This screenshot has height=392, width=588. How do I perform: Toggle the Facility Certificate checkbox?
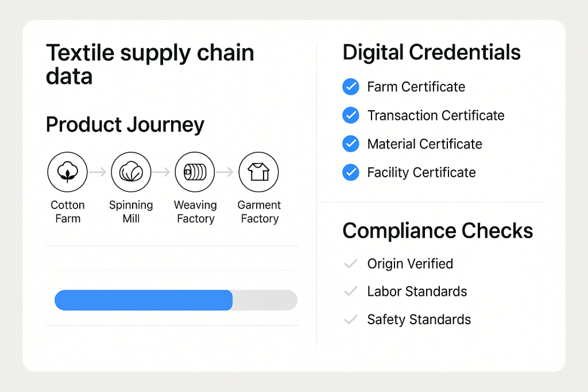[x=350, y=172]
